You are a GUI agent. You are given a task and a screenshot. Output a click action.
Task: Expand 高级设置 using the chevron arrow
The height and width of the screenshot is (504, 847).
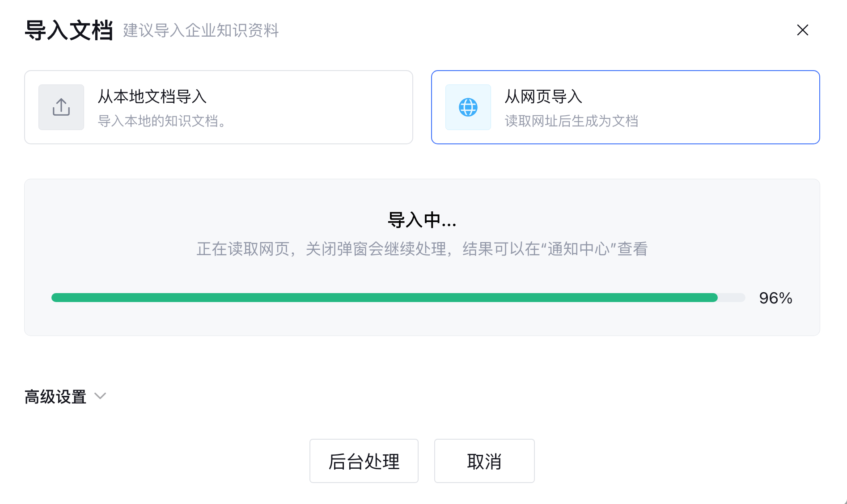tap(100, 396)
